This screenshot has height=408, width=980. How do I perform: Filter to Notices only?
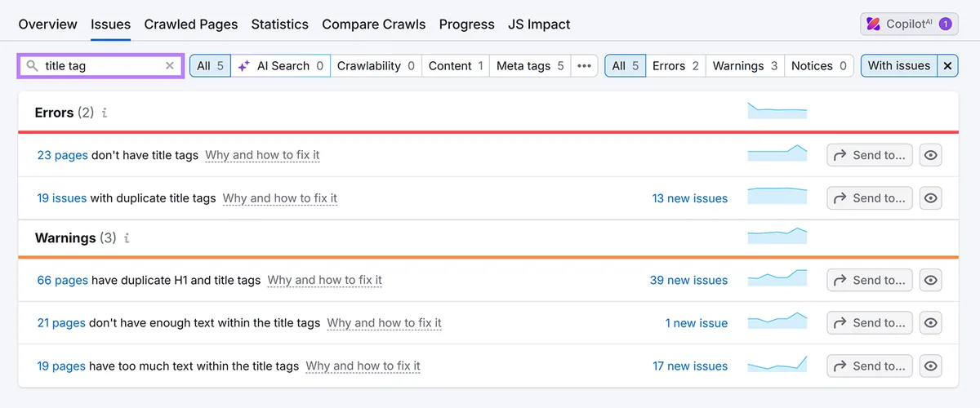pos(819,66)
